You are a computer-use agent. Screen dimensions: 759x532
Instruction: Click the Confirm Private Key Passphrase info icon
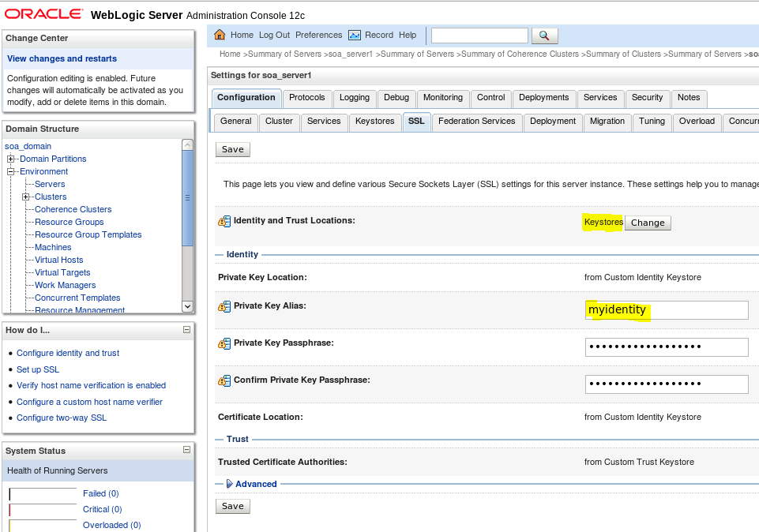[x=224, y=380]
